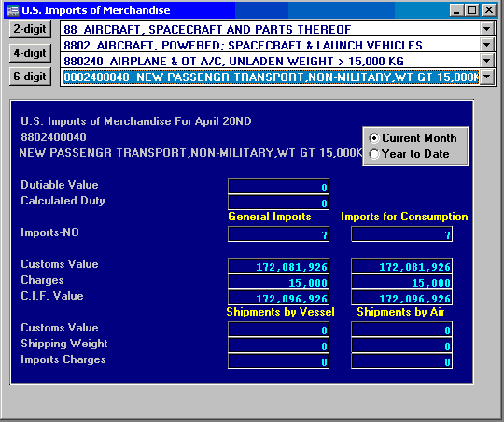The image size is (504, 422).
Task: Click the 'General Imports' column heading
Action: 270,217
